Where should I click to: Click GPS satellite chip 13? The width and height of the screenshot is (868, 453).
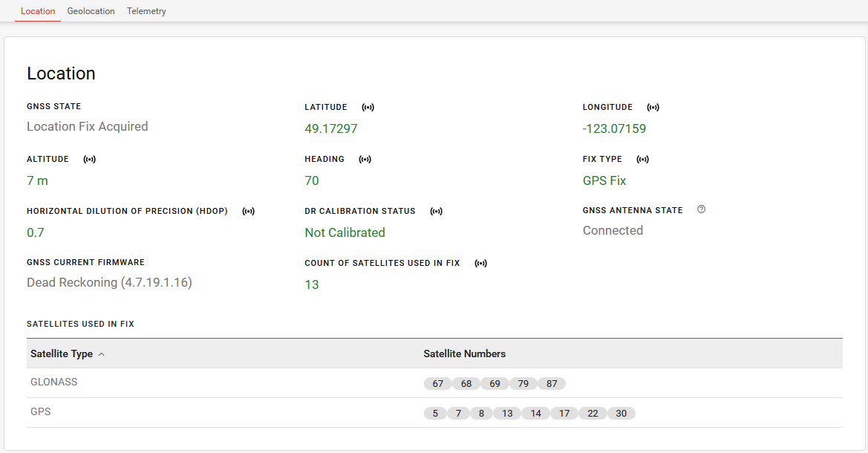(507, 414)
